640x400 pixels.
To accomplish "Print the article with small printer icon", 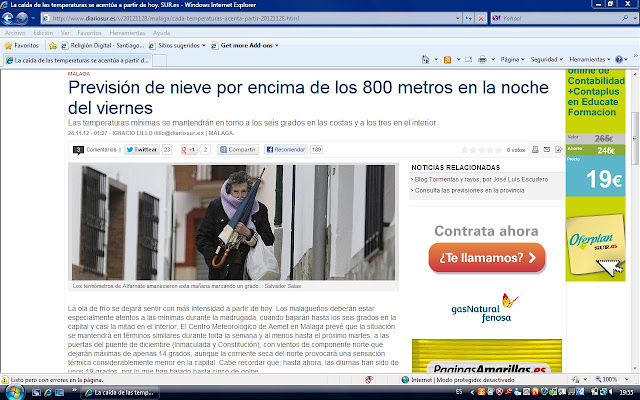I will 535,149.
